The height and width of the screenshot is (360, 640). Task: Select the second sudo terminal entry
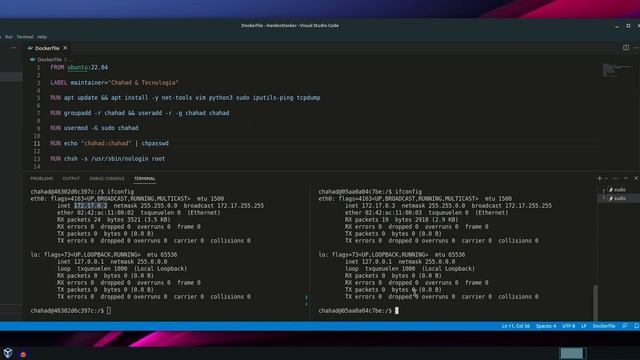(617, 198)
